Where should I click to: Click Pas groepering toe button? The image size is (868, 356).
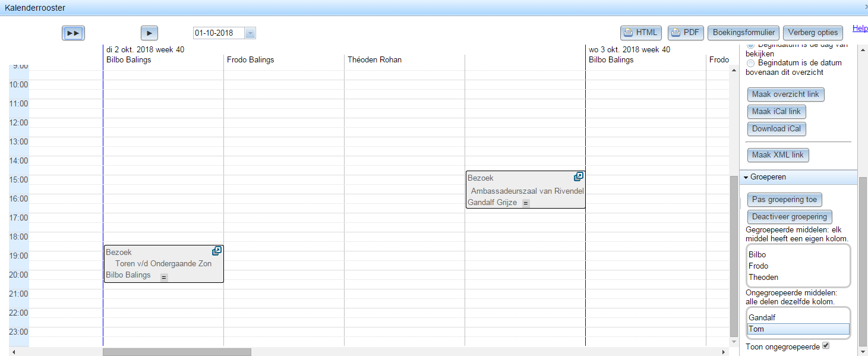tap(784, 199)
